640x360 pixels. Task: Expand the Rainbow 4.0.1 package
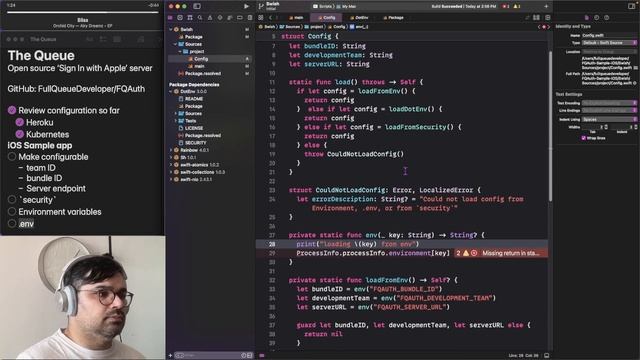171,150
